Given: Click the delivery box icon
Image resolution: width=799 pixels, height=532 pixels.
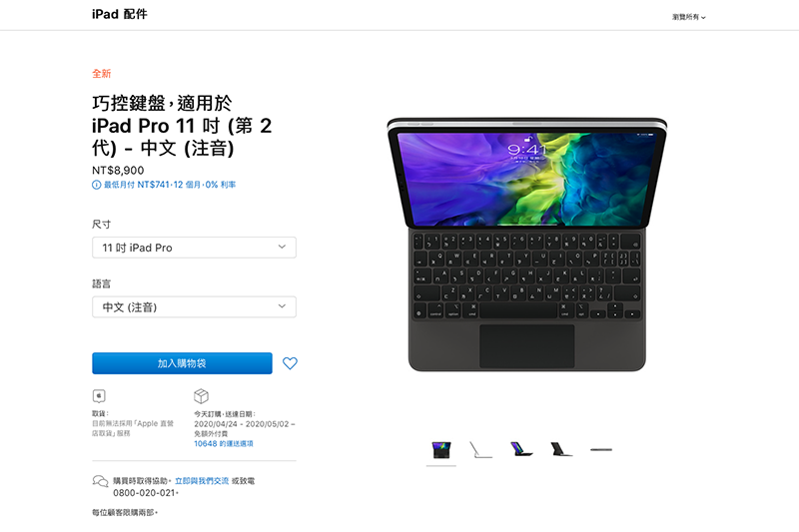Looking at the screenshot, I should point(202,396).
